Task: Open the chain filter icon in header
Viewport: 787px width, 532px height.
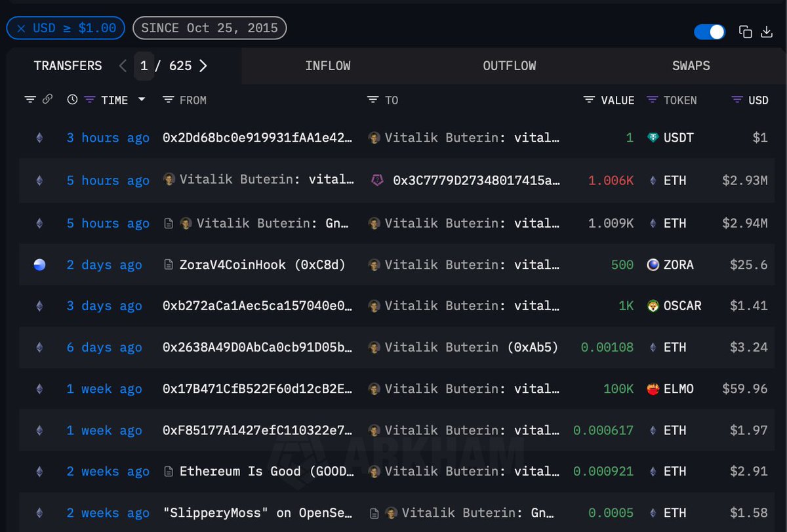Action: [30, 100]
